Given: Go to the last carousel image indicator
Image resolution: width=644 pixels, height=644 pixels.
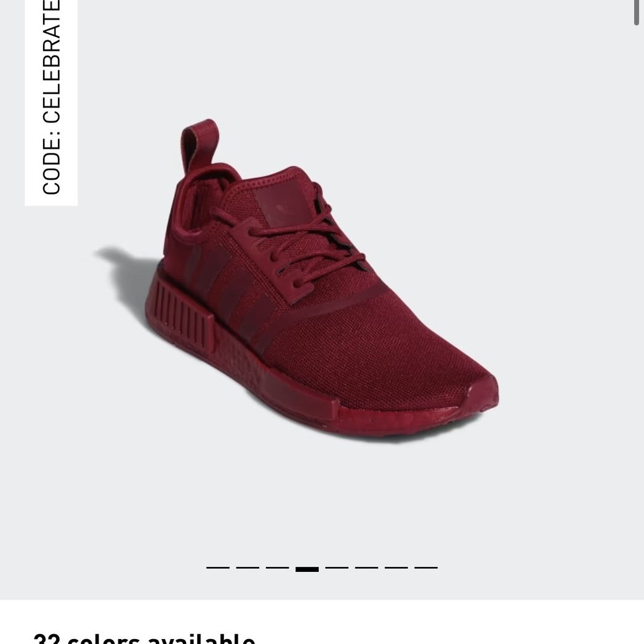Looking at the screenshot, I should point(426,568).
